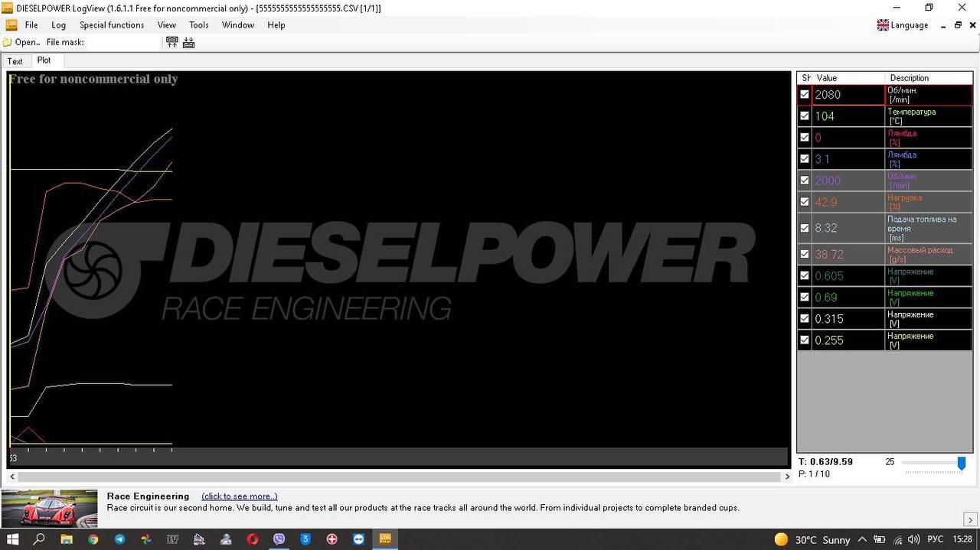
Task: Click the File mask input field
Action: pyautogui.click(x=124, y=43)
